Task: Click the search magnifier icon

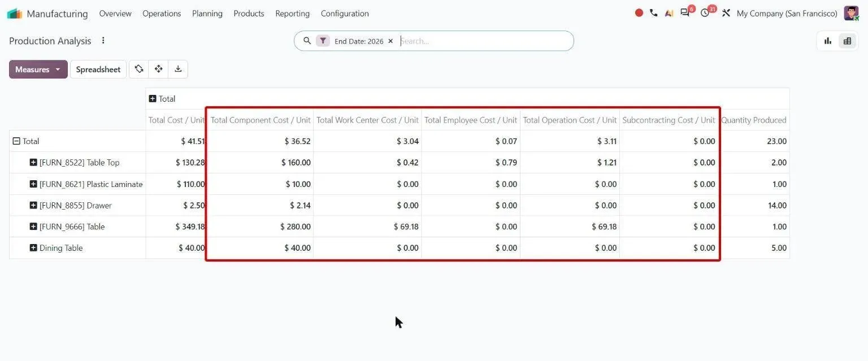Action: 307,41
